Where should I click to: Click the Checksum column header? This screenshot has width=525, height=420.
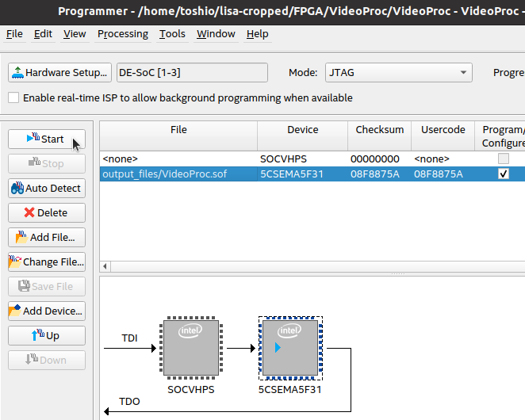379,136
